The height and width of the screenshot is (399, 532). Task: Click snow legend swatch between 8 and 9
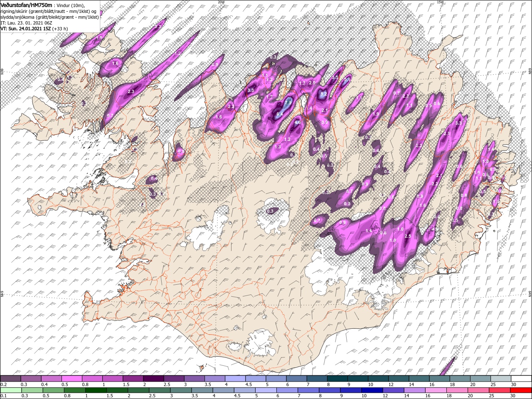pyautogui.click(x=337, y=378)
